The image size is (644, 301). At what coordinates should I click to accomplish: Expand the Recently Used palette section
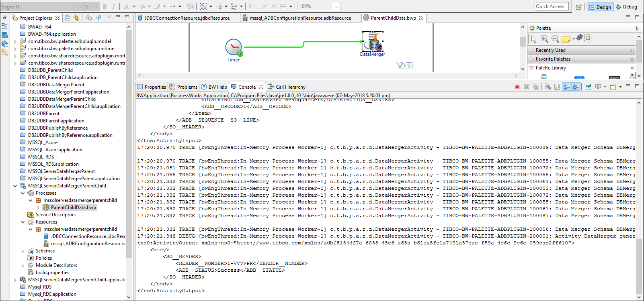pyautogui.click(x=532, y=50)
